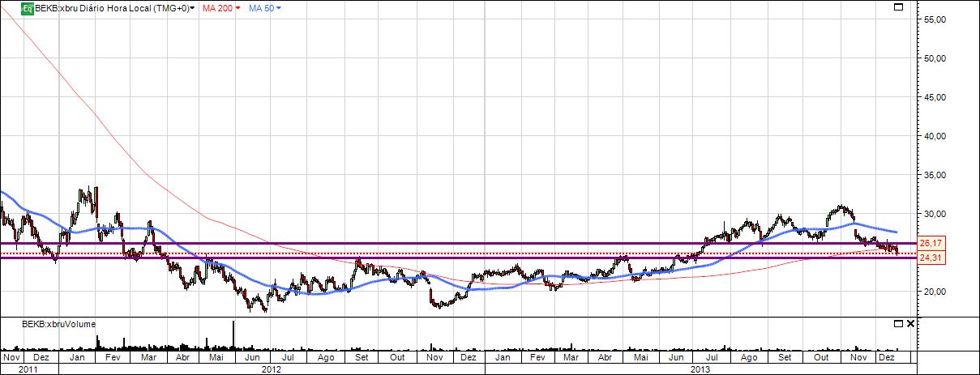Maximize the main price chart panel
Screen dimensions: 980x375
click(897, 7)
